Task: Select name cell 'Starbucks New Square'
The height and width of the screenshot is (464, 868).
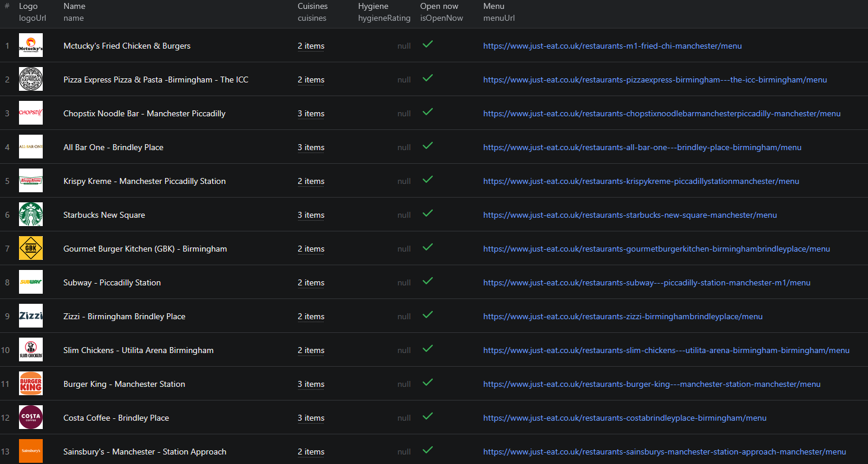Action: tap(104, 215)
